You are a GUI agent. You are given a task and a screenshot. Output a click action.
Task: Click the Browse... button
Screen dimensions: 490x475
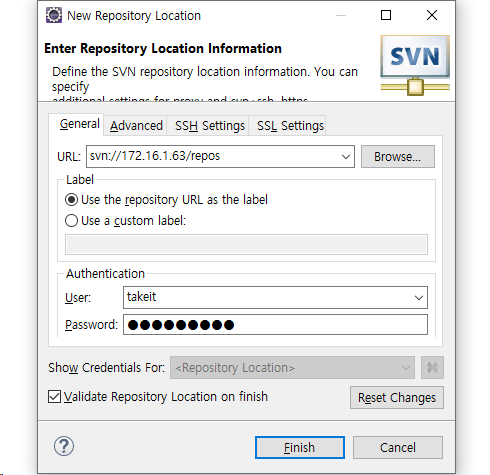(398, 156)
